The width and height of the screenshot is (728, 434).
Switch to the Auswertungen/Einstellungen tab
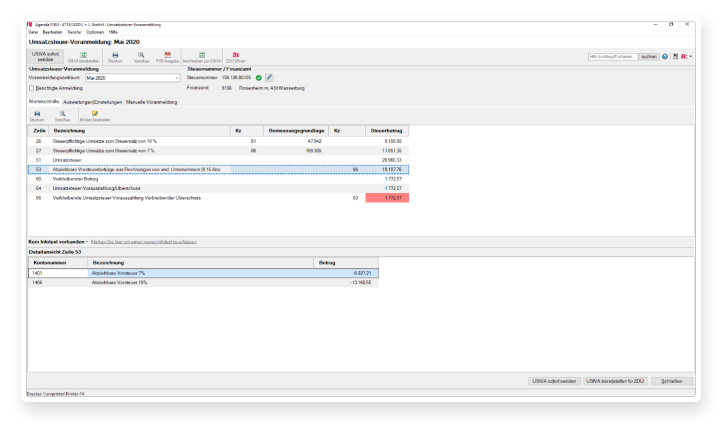tap(93, 102)
